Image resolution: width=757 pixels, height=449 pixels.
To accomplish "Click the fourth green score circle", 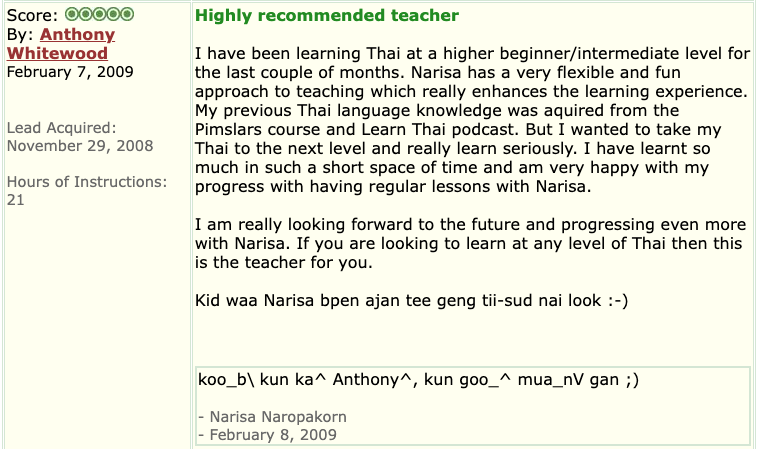I will click(x=113, y=14).
